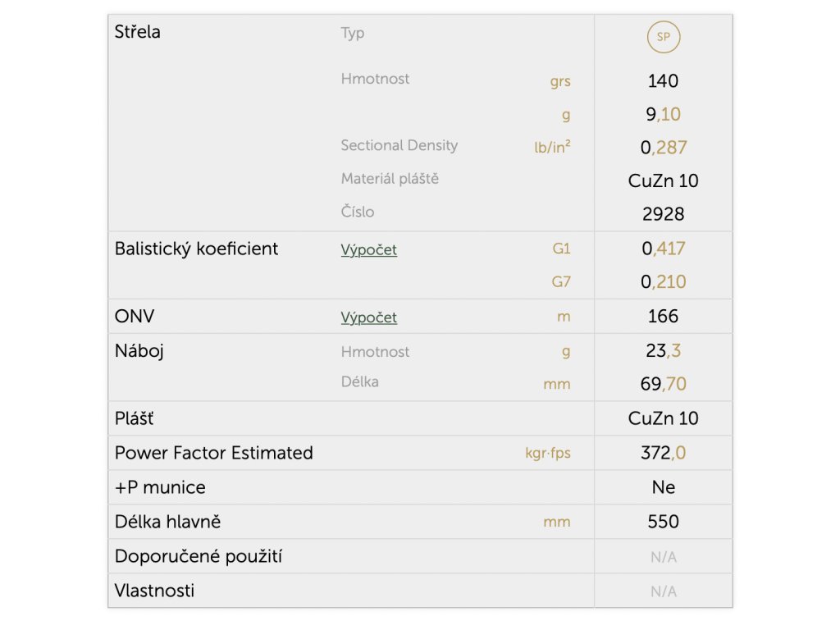Select the Střela section heading
The width and height of the screenshot is (840, 630).
[x=137, y=32]
